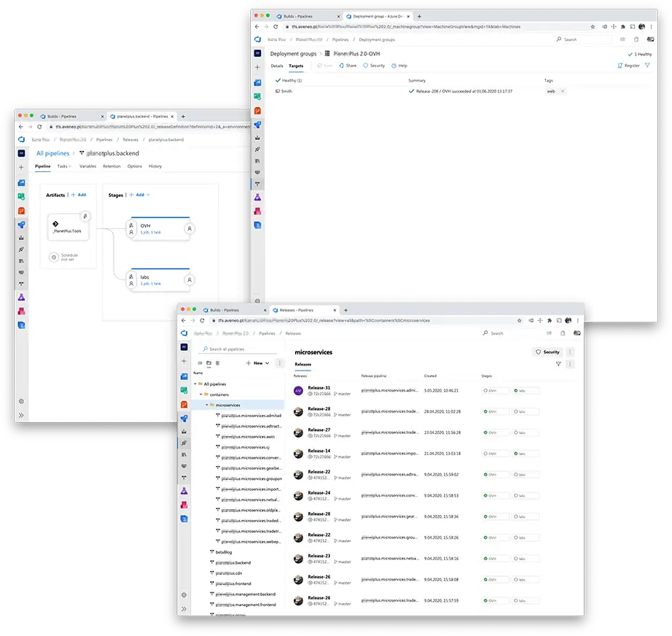672x636 pixels.
Task: Switch to folder view in pipelines list
Action: 208,362
